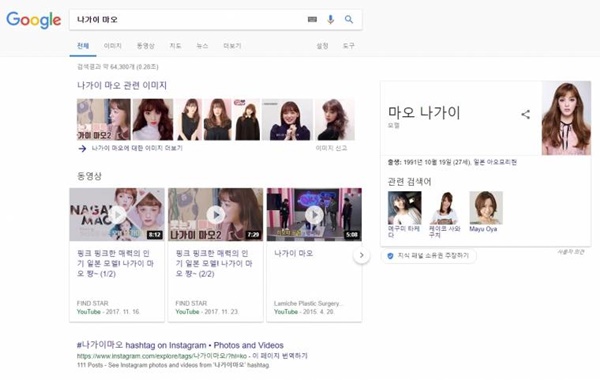Click the Google logo
600x380 pixels.
click(x=34, y=20)
